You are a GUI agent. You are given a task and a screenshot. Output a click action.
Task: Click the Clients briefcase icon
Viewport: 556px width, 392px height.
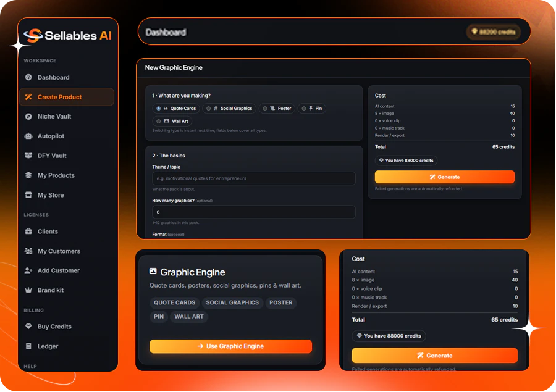point(28,231)
